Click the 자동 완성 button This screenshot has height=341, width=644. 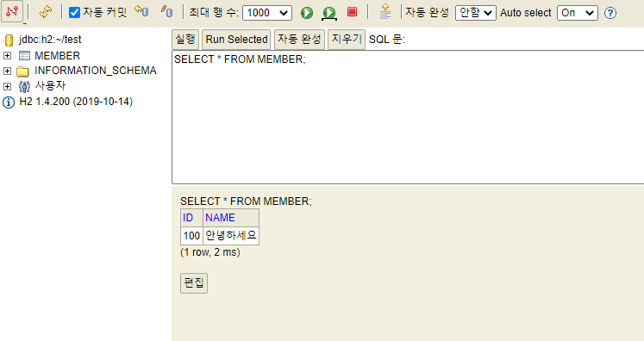pyautogui.click(x=299, y=40)
